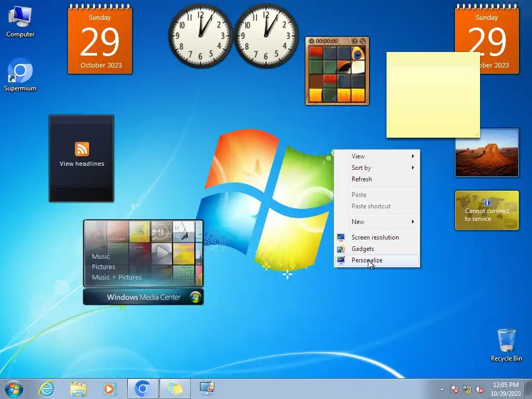Screen dimensions: 532x399
Task: Expand the View submenu arrow
Action: [x=413, y=156]
